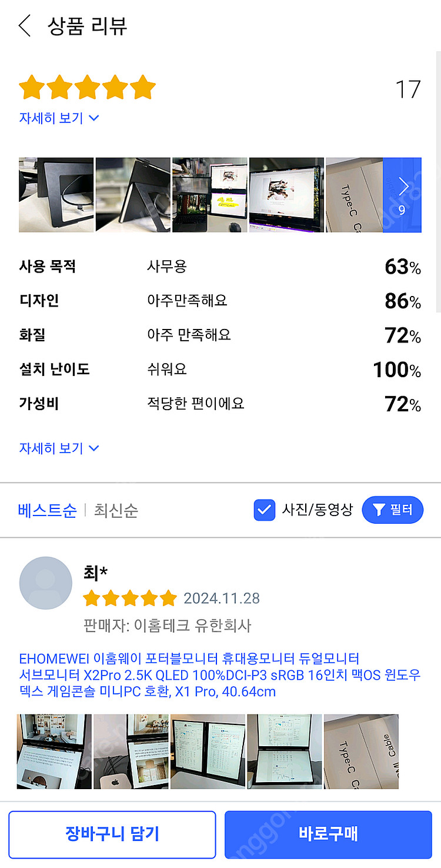Click the reviewer's five-star rating row
The height and width of the screenshot is (868, 441).
click(x=130, y=598)
